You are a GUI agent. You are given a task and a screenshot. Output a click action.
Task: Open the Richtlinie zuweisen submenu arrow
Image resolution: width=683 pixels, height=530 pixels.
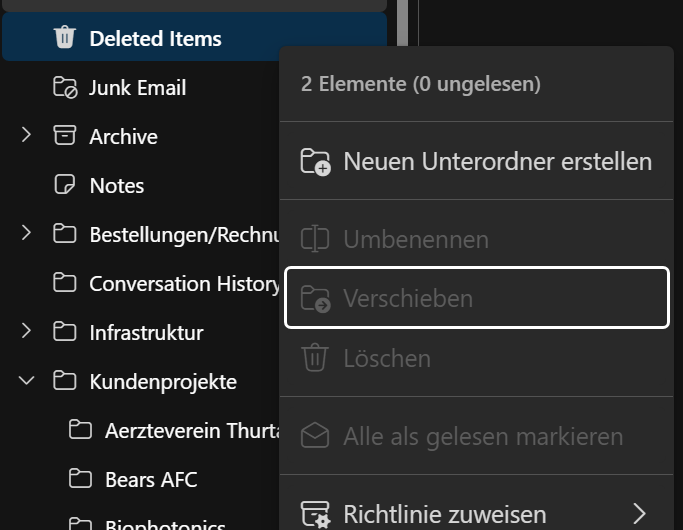pos(639,514)
